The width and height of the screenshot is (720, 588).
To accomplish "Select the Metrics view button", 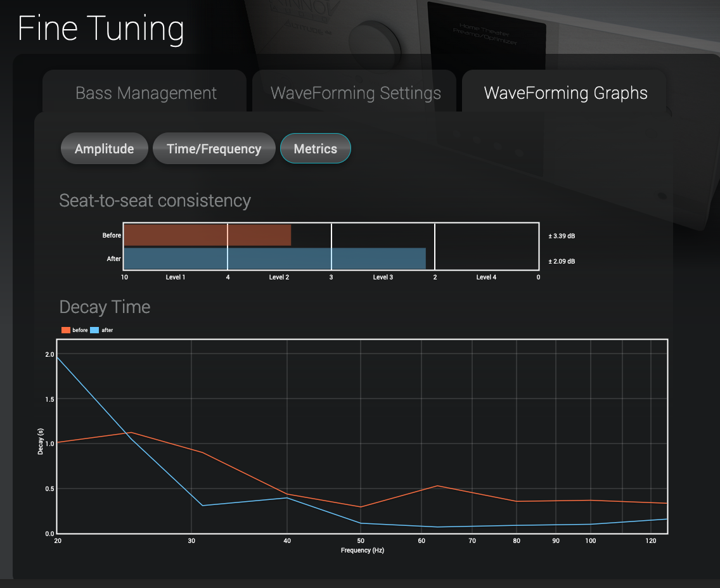I will 316,148.
